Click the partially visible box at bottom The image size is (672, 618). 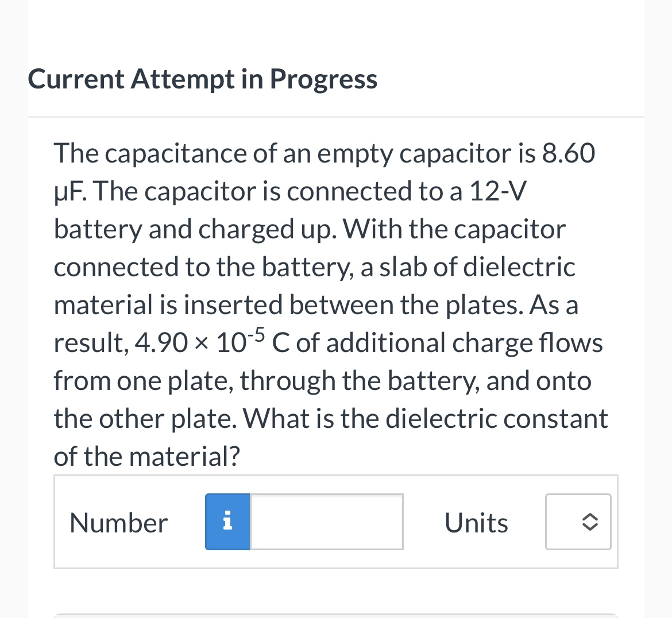point(336,616)
